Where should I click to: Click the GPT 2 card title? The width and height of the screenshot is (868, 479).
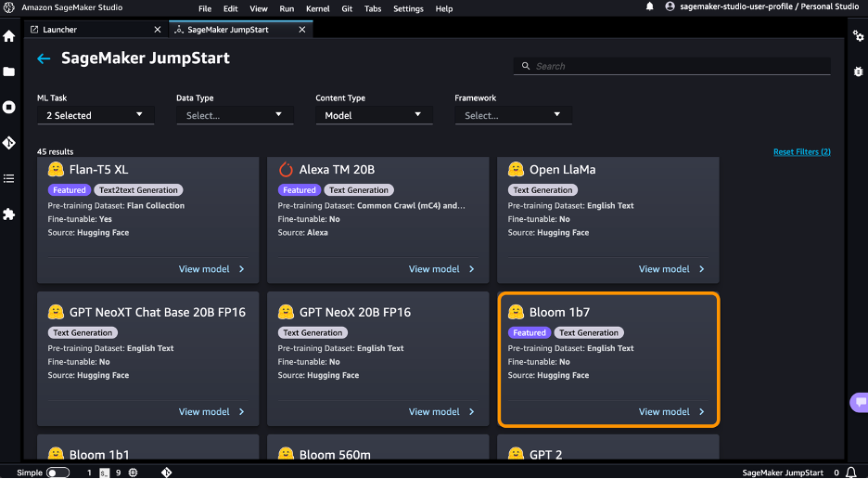click(545, 455)
